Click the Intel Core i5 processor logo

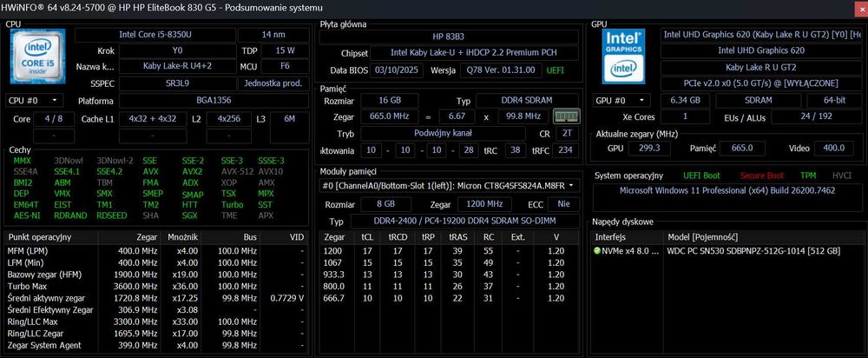point(38,56)
